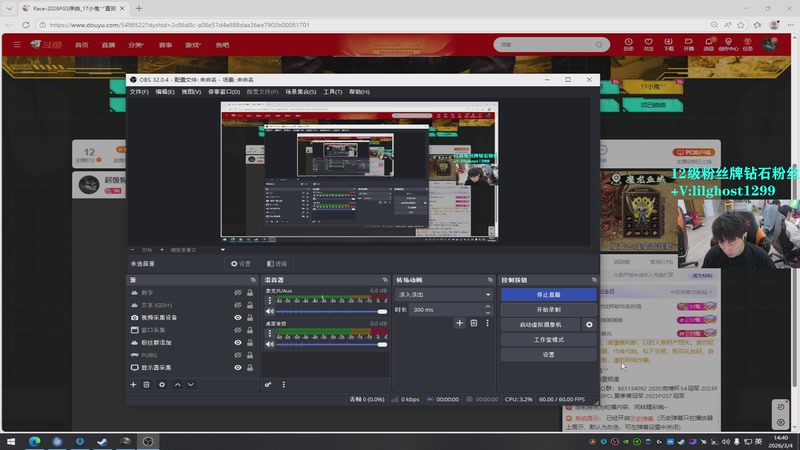The height and width of the screenshot is (450, 800).
Task: Open 场景集合(S) menu in OBS
Action: pyautogui.click(x=301, y=92)
